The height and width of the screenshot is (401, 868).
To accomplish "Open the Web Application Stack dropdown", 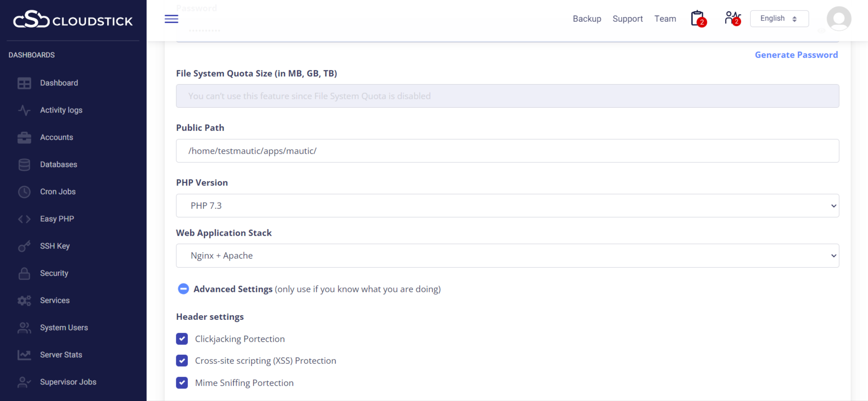I will (507, 256).
